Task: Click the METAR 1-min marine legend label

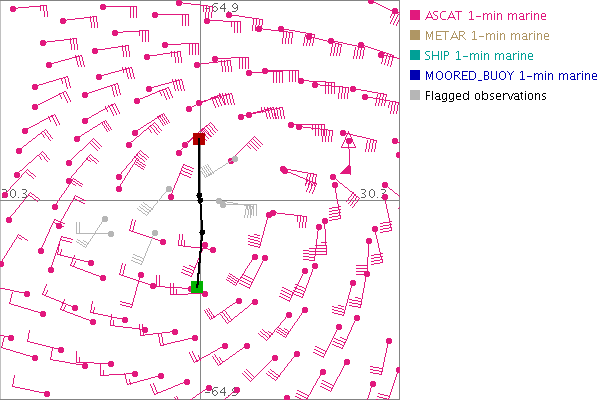Action: pyautogui.click(x=480, y=36)
